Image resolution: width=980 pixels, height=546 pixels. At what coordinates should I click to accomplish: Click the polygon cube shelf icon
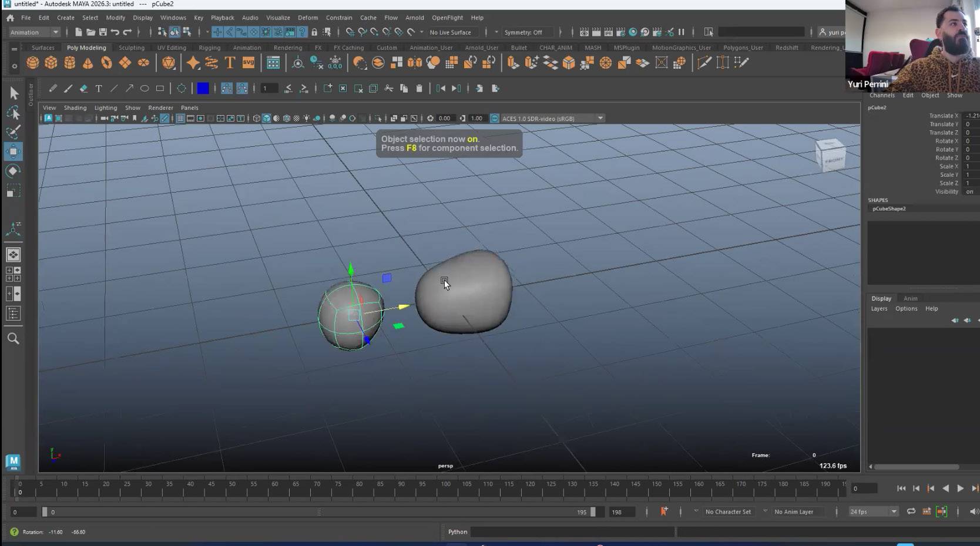(x=51, y=63)
